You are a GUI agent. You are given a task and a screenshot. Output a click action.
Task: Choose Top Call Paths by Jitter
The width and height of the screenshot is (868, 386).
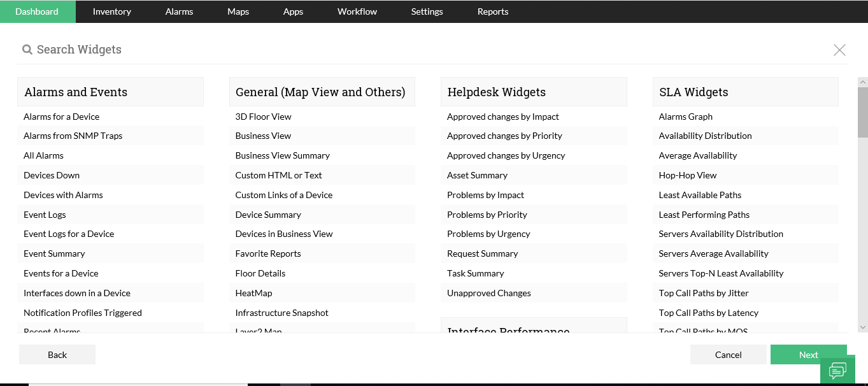[x=704, y=293]
